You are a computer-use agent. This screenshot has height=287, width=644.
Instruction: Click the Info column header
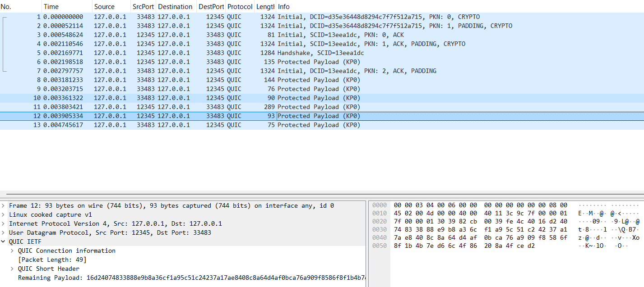(460, 7)
